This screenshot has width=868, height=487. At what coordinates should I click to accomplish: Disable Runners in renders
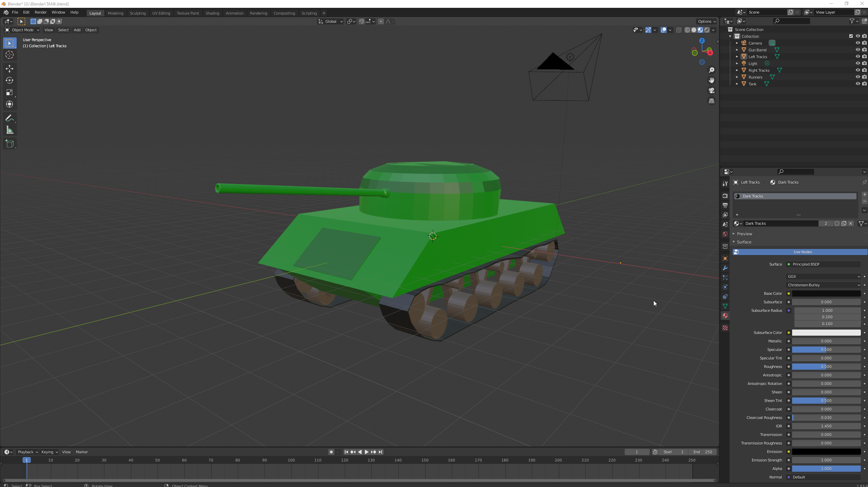coord(864,77)
